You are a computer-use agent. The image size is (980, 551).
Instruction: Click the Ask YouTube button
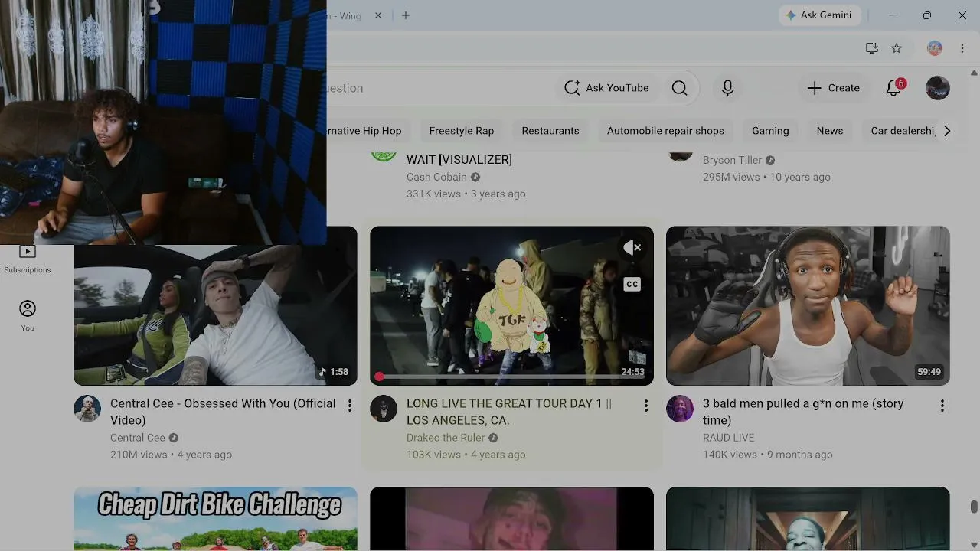pyautogui.click(x=606, y=88)
